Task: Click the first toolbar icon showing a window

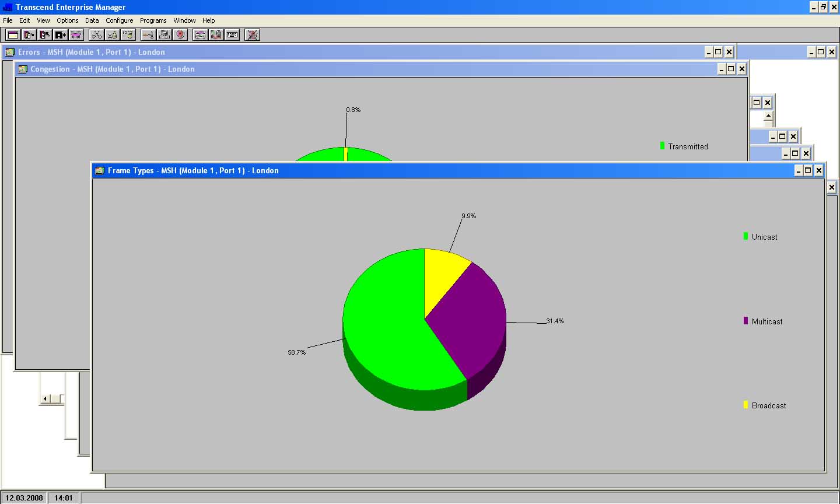Action: [x=13, y=35]
